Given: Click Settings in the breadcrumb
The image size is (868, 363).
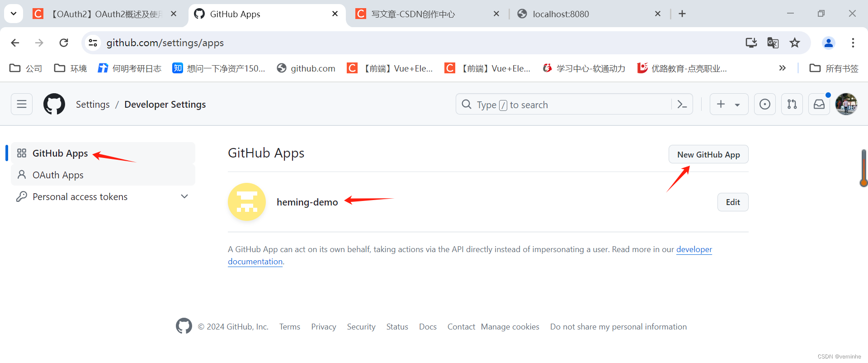Looking at the screenshot, I should [93, 104].
